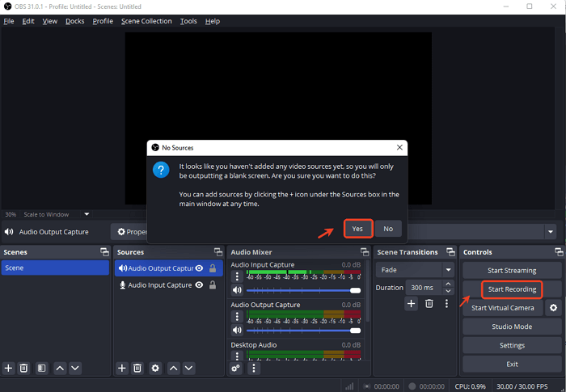
Task: Open the Tools menu
Action: (x=188, y=21)
